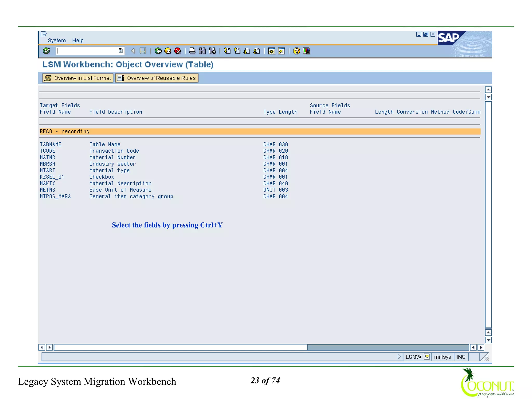Screen dimensions: 532x399
Task: Click the yellow Exit arrow icon
Action: tap(168, 51)
